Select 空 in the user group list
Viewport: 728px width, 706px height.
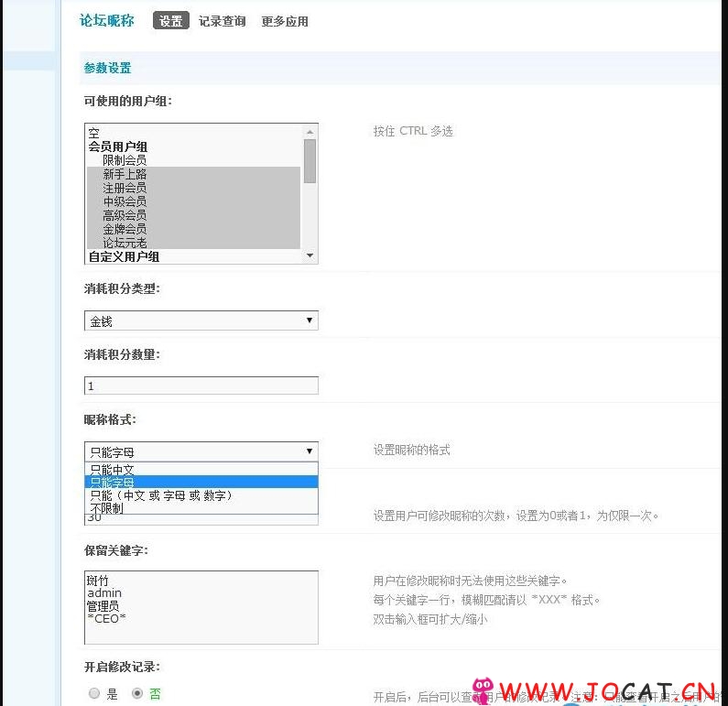coord(193,133)
